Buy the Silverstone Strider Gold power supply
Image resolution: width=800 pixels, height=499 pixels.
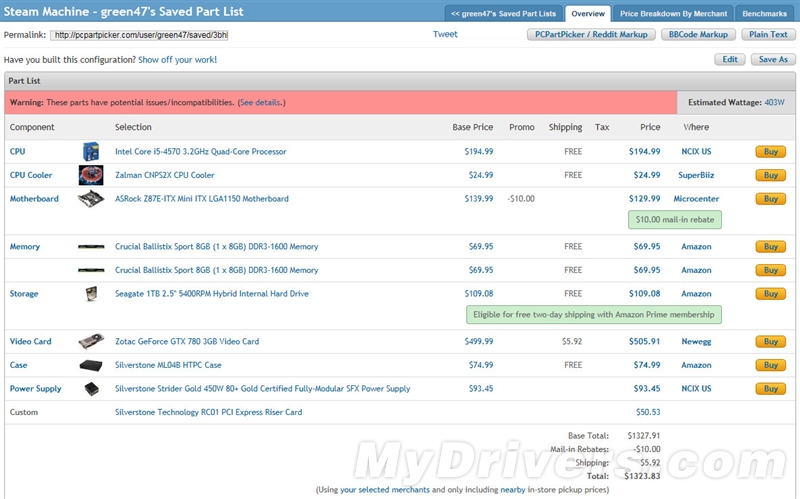(x=770, y=389)
